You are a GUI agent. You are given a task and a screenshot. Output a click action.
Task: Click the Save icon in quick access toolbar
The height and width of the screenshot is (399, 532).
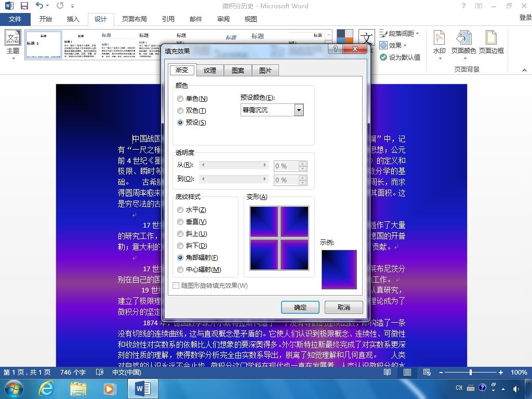coord(24,6)
